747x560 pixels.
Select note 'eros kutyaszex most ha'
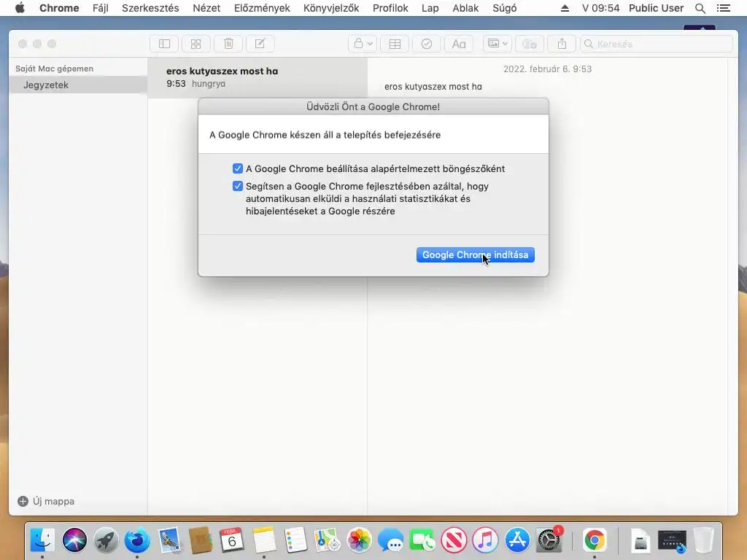[258, 77]
